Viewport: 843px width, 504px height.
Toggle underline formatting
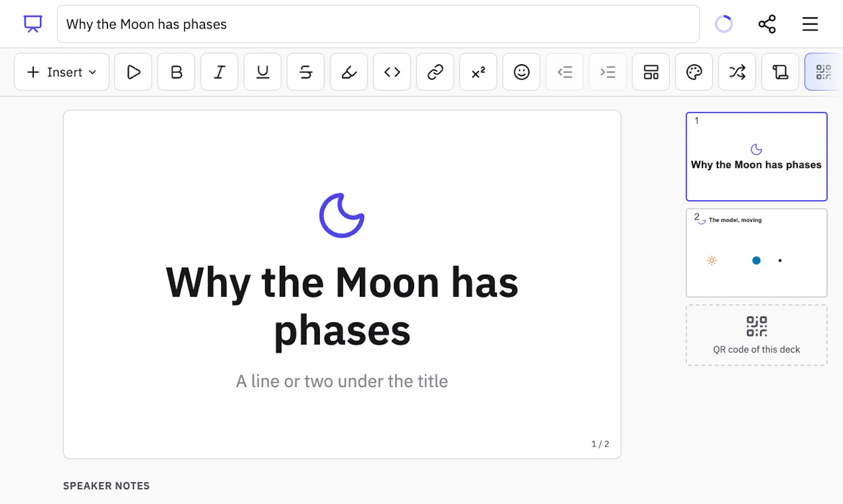pos(262,72)
